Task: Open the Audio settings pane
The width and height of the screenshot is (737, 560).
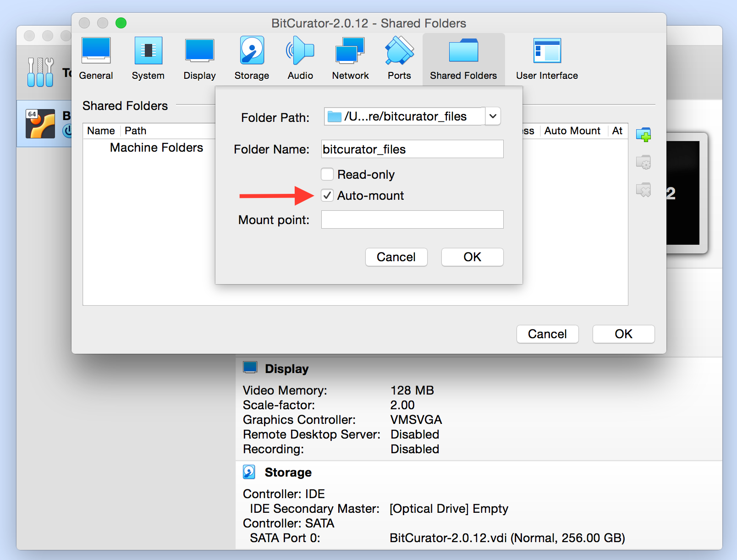Action: click(x=300, y=59)
